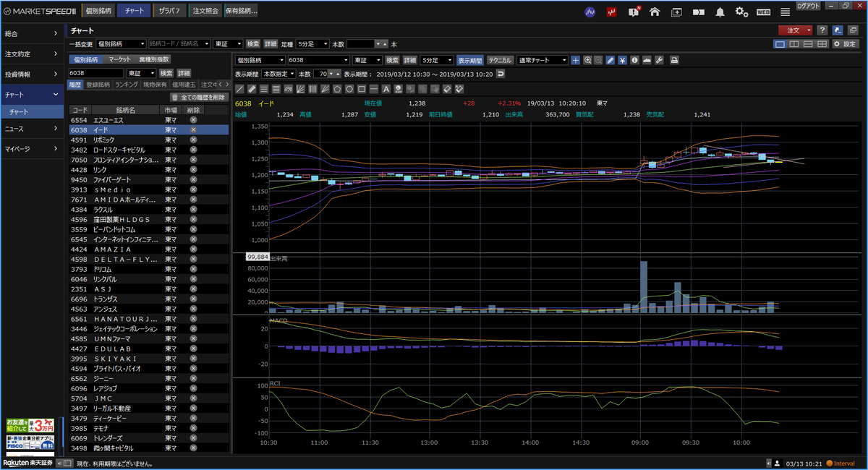Collapse the チャート sidebar section
The height and width of the screenshot is (470, 868).
coord(33,95)
